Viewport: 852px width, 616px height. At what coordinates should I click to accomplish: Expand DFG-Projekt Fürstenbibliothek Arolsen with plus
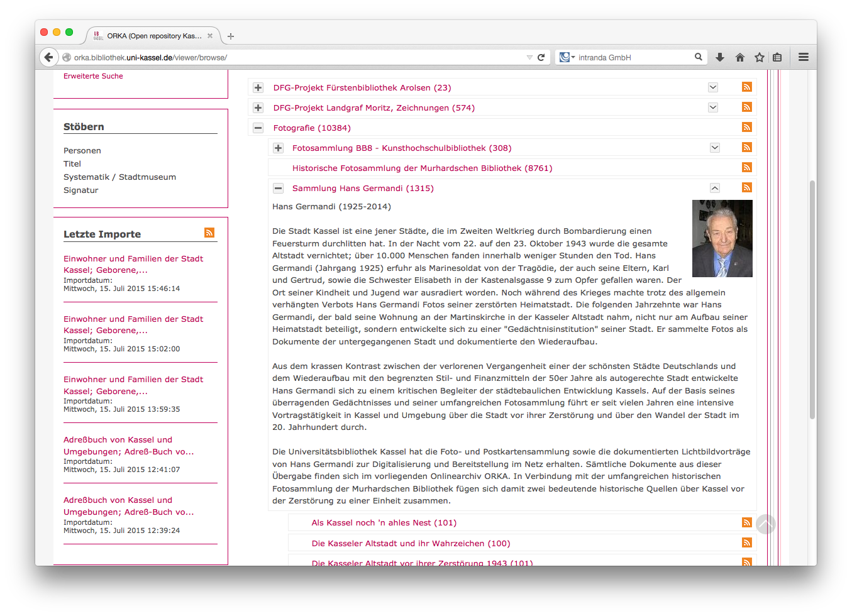coord(258,88)
